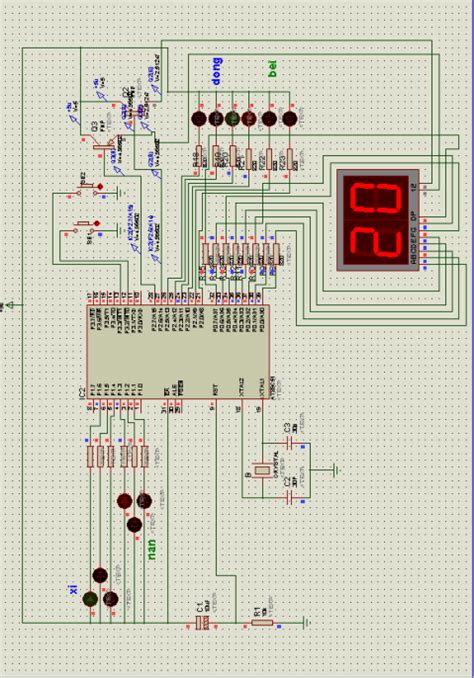Click the green LED in the dong row
The height and width of the screenshot is (678, 474).
[232, 118]
